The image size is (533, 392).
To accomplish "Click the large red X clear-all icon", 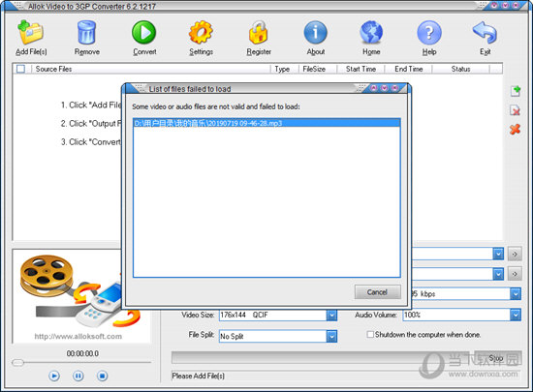I will (516, 129).
